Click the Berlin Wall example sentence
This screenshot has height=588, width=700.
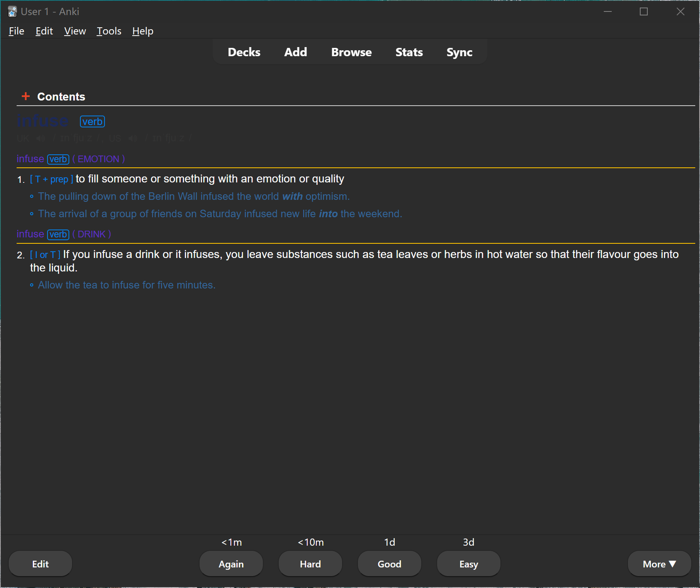(x=194, y=196)
